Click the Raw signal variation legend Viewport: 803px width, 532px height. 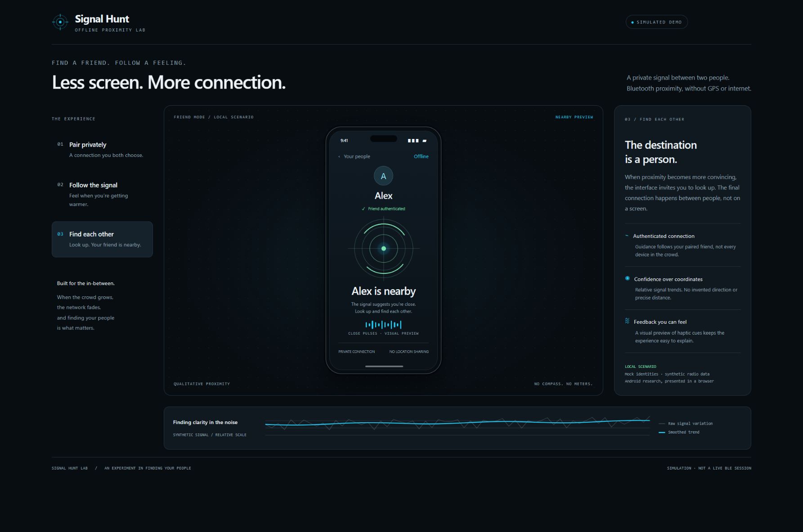(686, 424)
